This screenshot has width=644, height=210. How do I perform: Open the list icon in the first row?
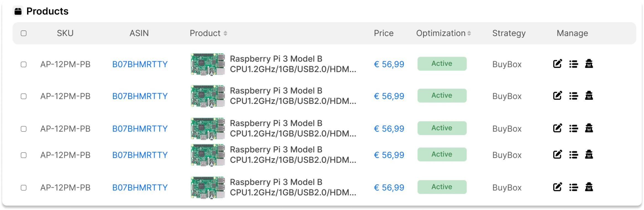click(574, 64)
